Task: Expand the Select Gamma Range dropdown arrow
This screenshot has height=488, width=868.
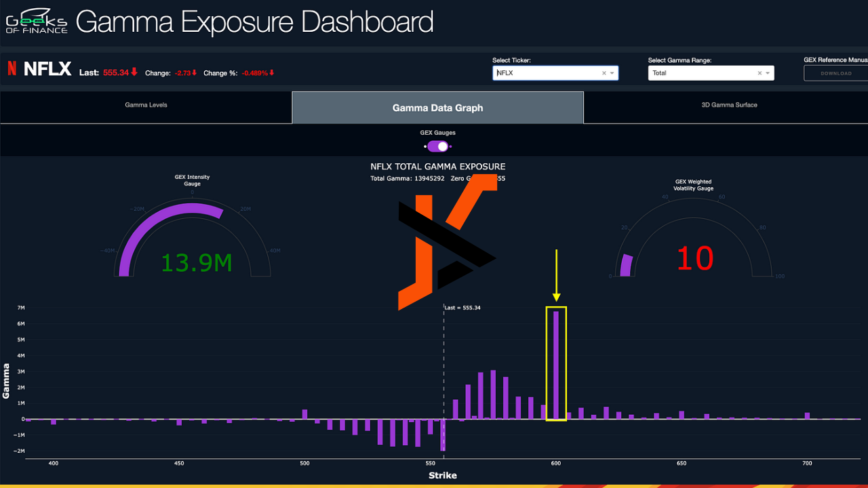Action: pos(768,73)
